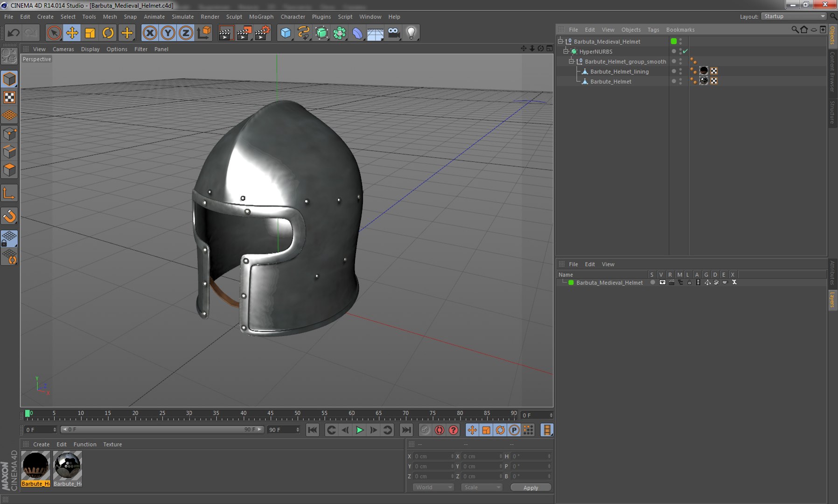Collapse the Barbuta_Medieval_Helmet tree node

[560, 41]
